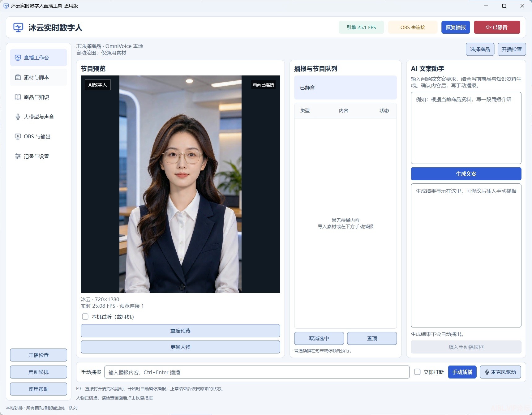Click the OBS 与输出 screen icon
The width and height of the screenshot is (532, 415).
click(18, 136)
